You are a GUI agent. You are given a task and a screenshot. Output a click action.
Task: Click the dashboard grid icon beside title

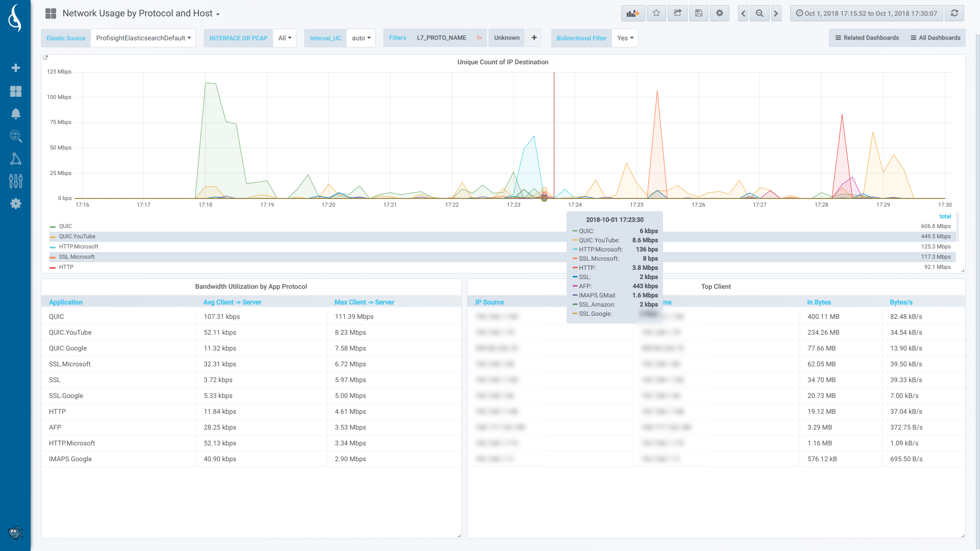coord(51,14)
